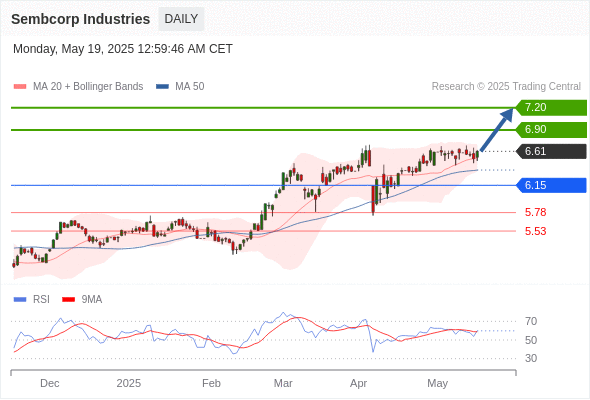Click the RSI legend color swatch
This screenshot has width=590, height=400.
20,300
